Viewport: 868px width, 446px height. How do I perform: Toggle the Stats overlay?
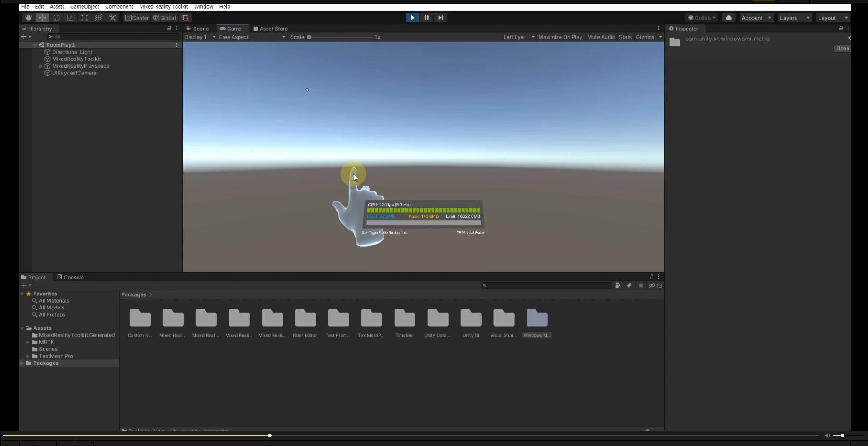625,37
